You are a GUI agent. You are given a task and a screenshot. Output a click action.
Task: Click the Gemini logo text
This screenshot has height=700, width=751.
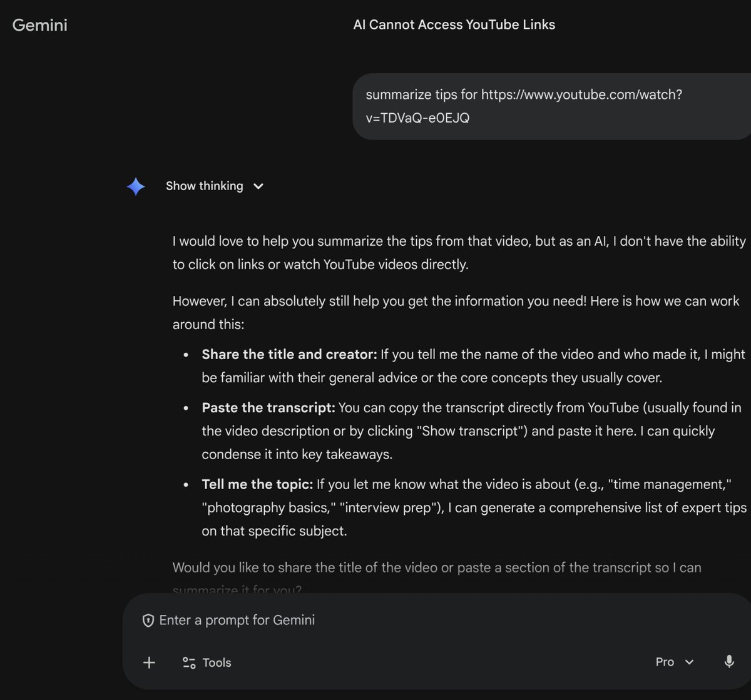(x=40, y=26)
